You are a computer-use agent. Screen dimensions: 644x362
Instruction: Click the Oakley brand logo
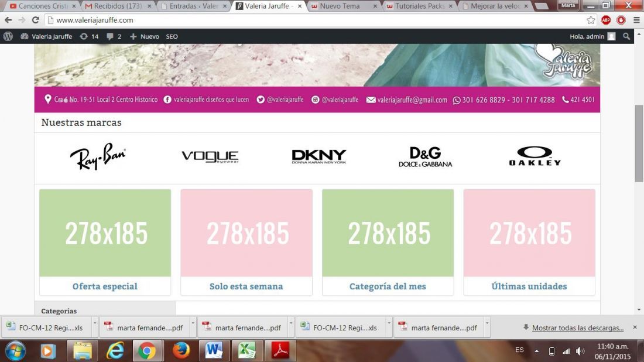pos(535,156)
